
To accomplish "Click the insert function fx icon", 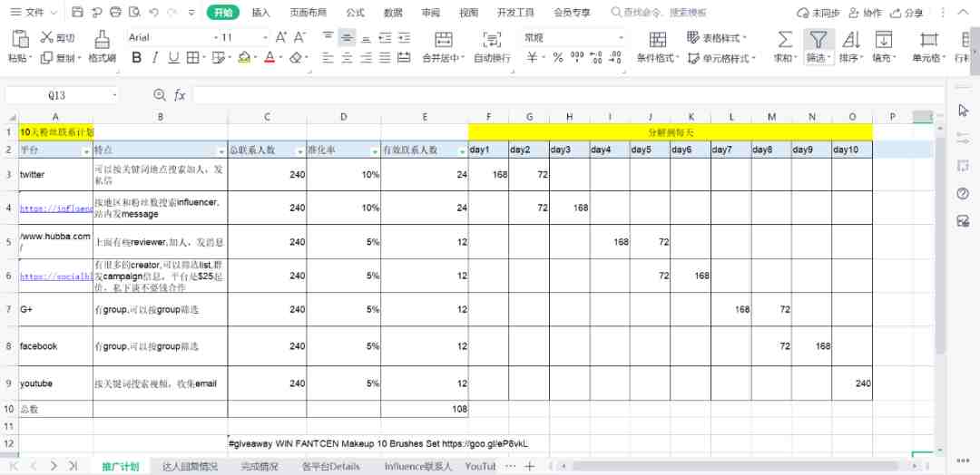I will 180,95.
